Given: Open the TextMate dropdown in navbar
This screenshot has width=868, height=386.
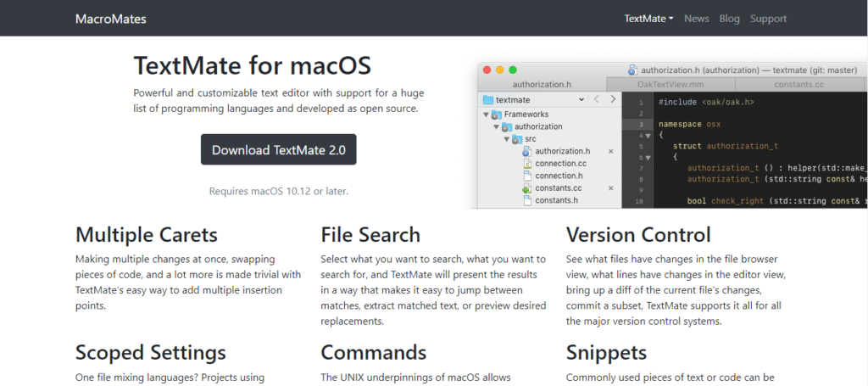Looking at the screenshot, I should 648,19.
